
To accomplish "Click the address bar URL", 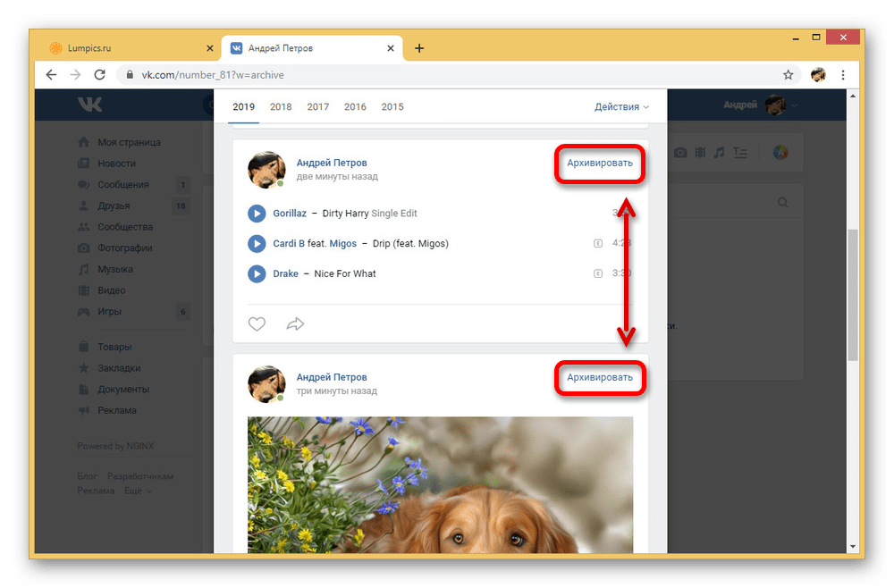I will (x=213, y=75).
